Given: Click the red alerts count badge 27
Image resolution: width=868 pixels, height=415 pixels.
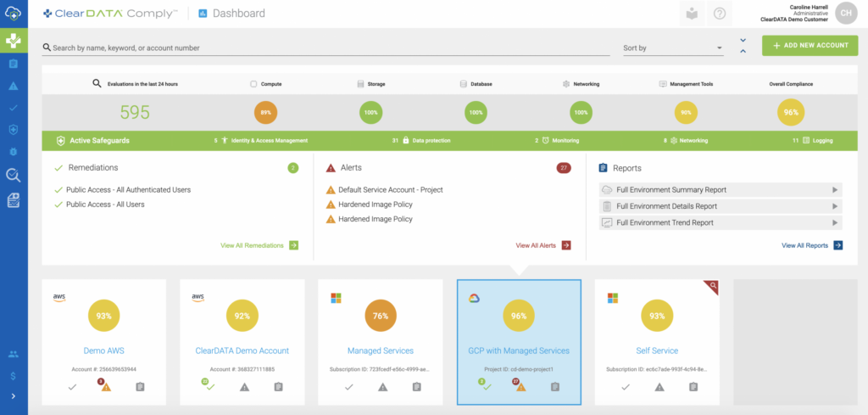Looking at the screenshot, I should [564, 168].
